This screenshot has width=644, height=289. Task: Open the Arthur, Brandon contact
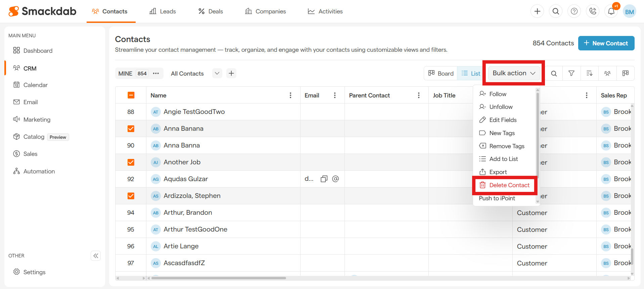coord(188,213)
